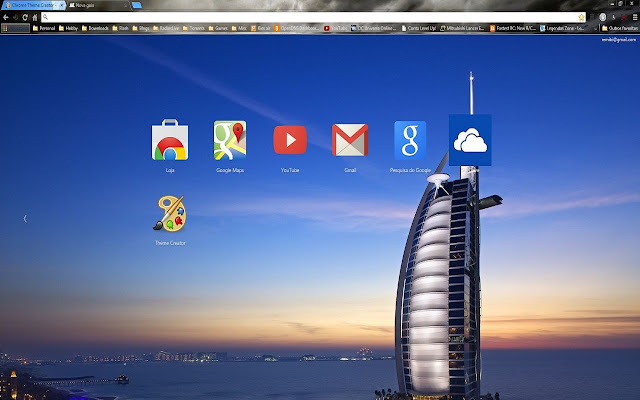Bookmark this page with the star icon

click(581, 17)
